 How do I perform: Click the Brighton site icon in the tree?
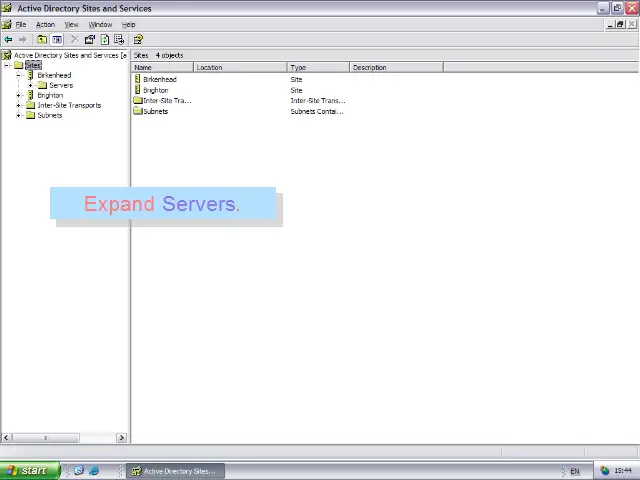(30, 95)
